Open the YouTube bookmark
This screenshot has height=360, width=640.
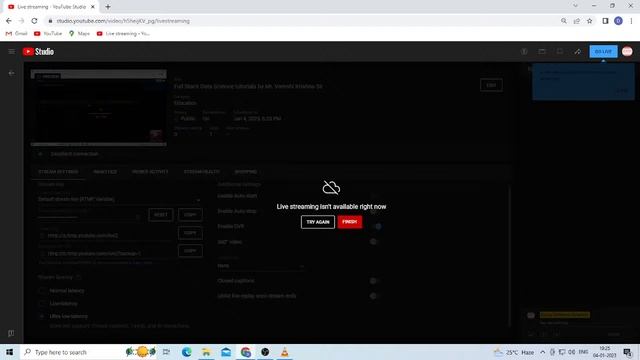(x=48, y=33)
